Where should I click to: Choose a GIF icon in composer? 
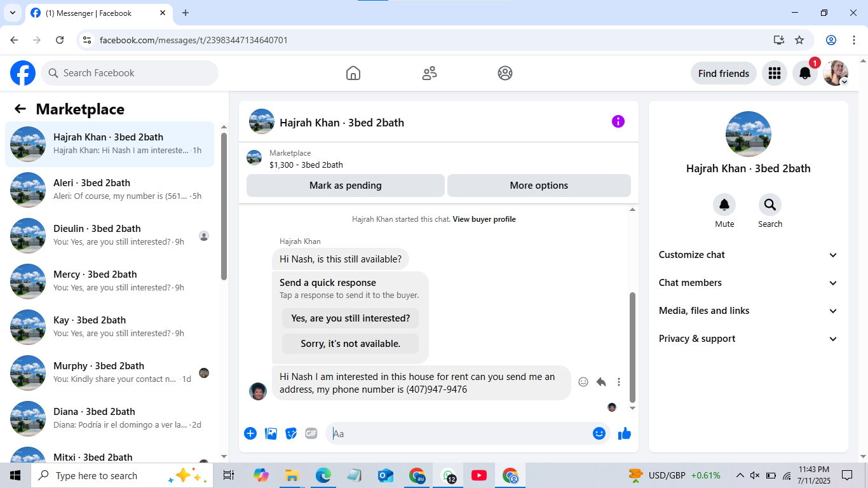tap(311, 433)
